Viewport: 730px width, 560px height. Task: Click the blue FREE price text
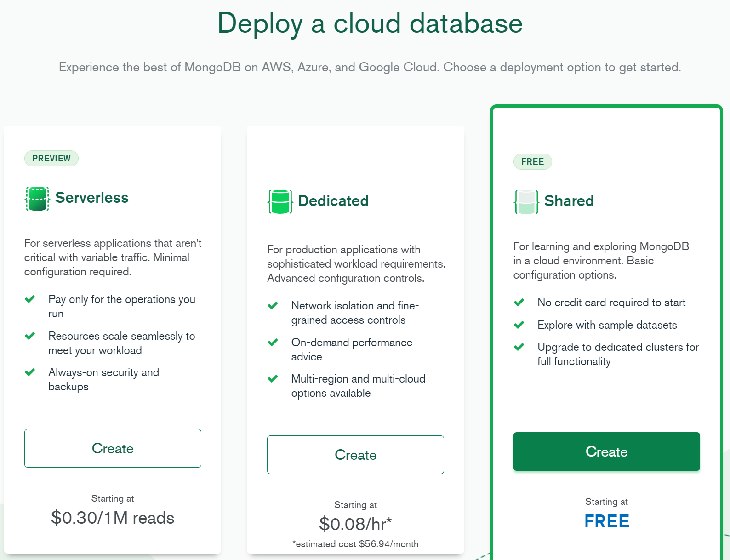tap(607, 521)
